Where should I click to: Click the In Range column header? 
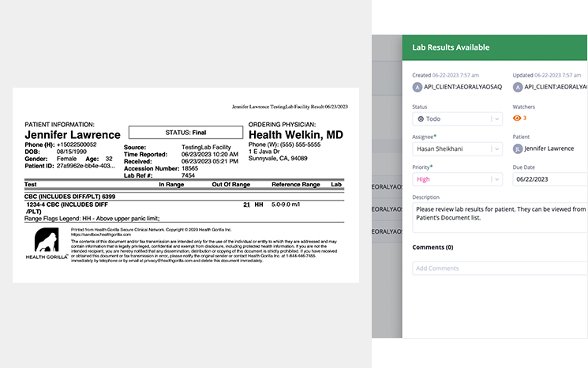tap(171, 184)
